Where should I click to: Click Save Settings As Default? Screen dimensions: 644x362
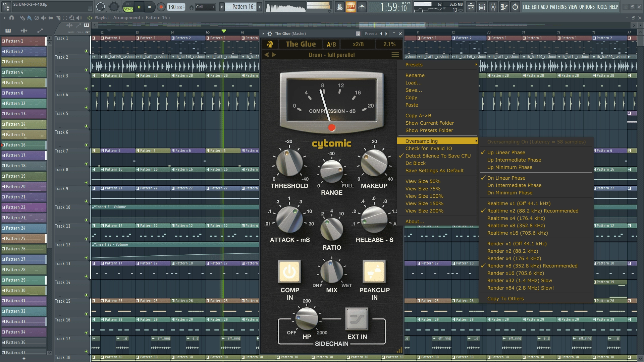434,171
